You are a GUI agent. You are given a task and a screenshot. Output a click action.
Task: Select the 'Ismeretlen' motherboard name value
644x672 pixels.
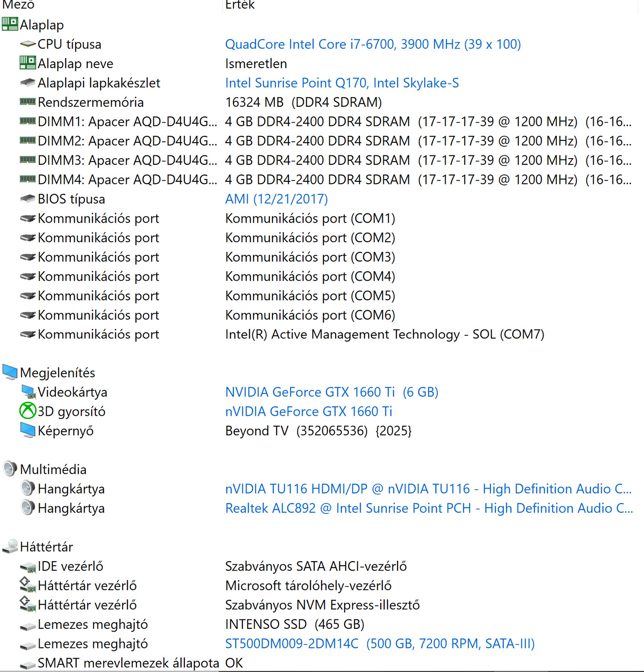pyautogui.click(x=256, y=64)
